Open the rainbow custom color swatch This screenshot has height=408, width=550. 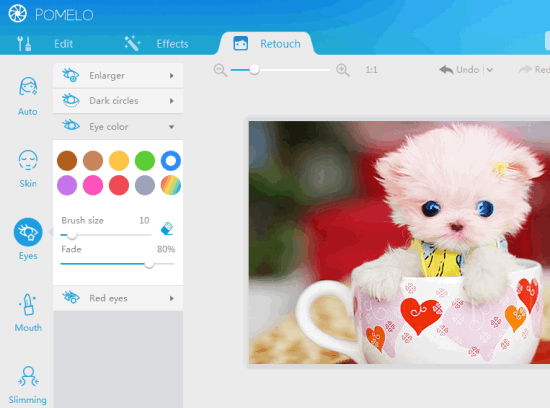tap(171, 185)
